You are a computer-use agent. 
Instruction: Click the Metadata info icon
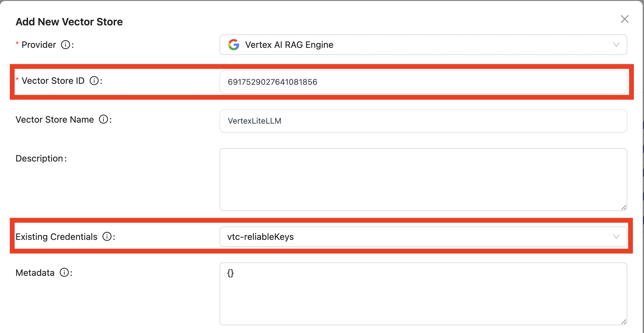click(65, 273)
